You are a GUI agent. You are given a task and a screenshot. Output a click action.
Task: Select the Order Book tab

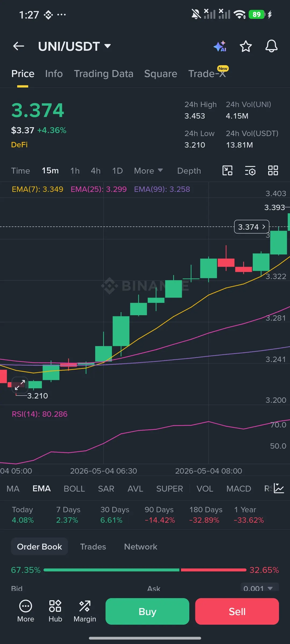39,547
